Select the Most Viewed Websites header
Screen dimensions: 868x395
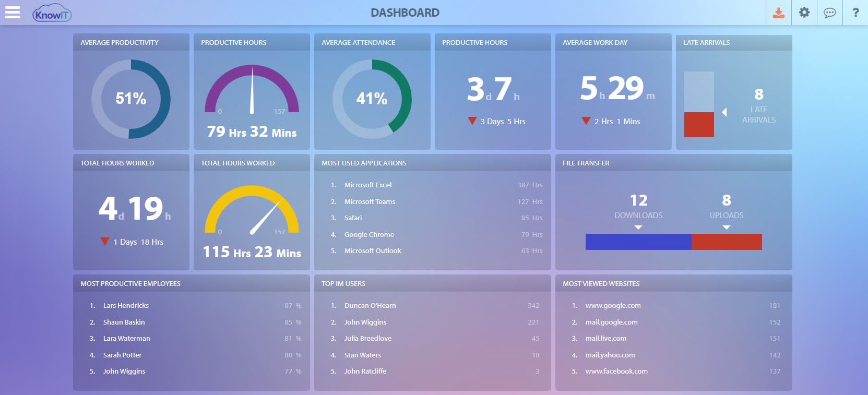[x=674, y=283]
